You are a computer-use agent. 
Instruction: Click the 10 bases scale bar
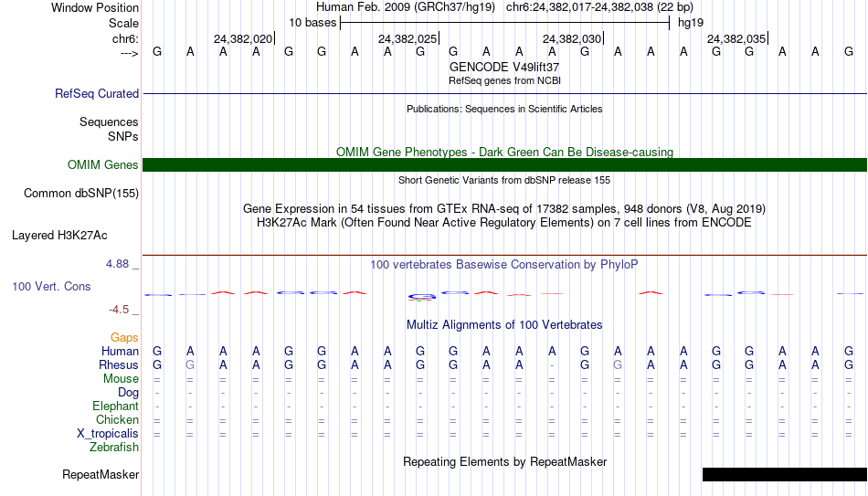pos(505,23)
